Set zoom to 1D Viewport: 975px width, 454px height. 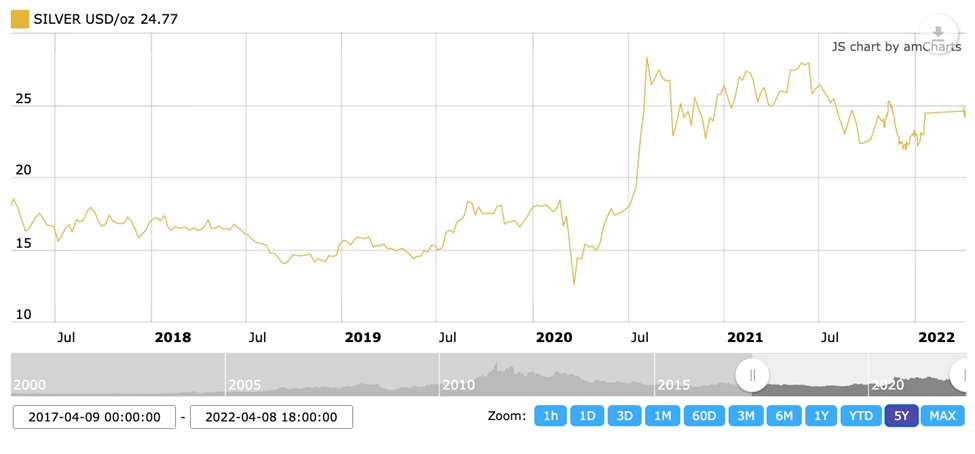click(588, 416)
